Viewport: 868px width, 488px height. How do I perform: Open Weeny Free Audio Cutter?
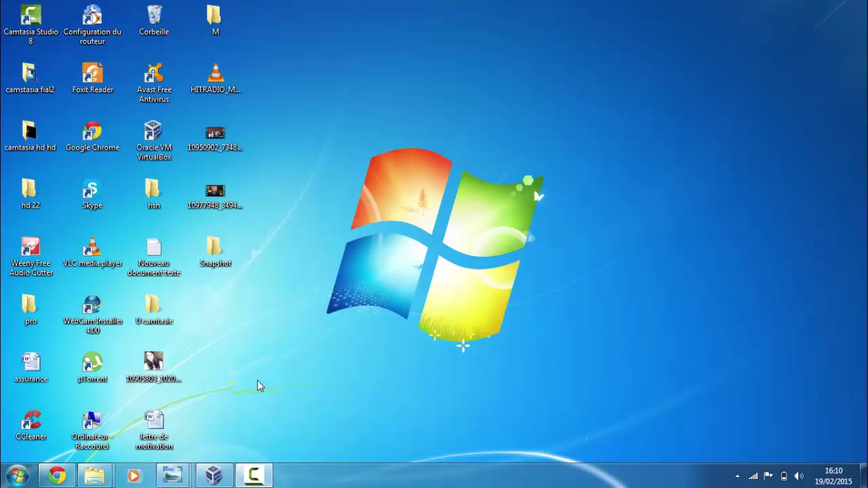pos(31,257)
